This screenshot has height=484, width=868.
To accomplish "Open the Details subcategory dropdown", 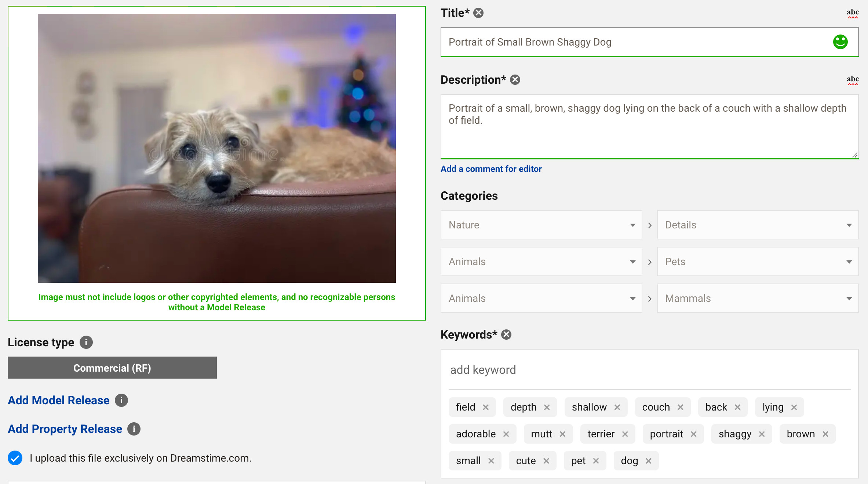I will [758, 225].
